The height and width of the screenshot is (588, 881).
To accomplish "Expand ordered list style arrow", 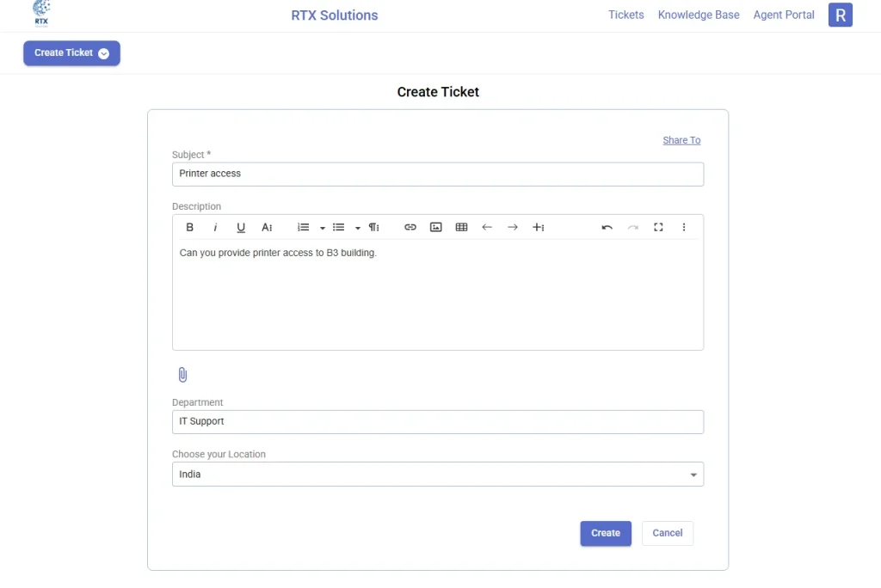I will [x=323, y=228].
